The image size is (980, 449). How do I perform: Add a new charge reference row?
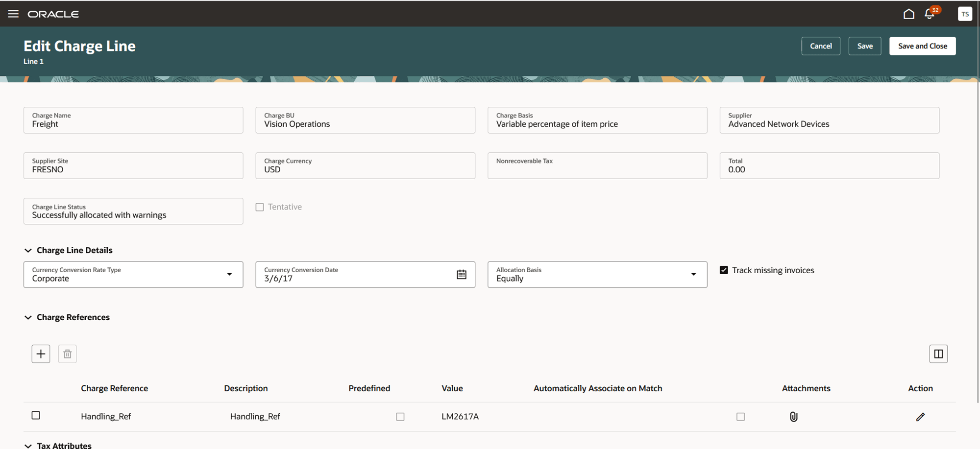[x=41, y=354]
